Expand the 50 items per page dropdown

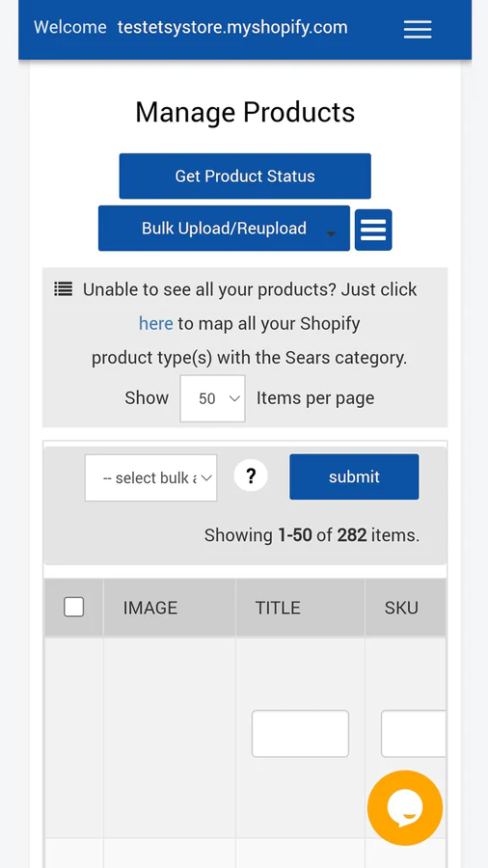pos(212,398)
